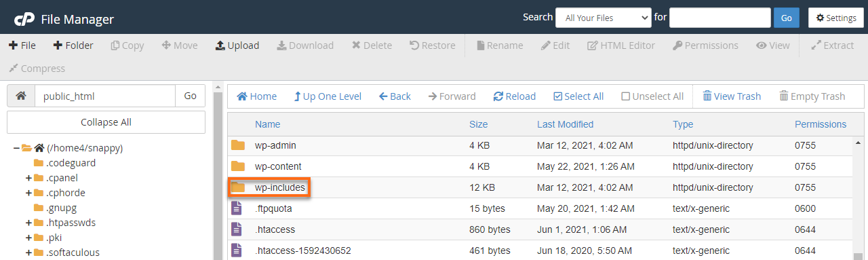
Task: Click the Compress toolbar button
Action: point(37,69)
